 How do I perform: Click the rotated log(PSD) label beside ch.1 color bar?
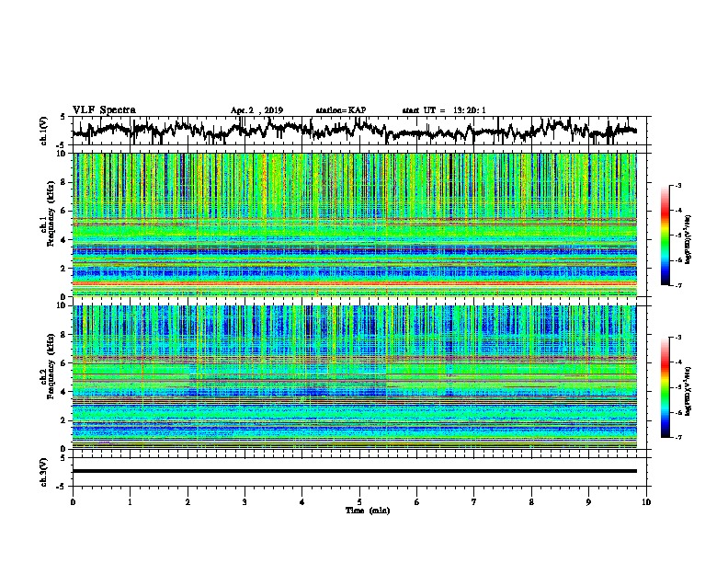pyautogui.click(x=688, y=239)
